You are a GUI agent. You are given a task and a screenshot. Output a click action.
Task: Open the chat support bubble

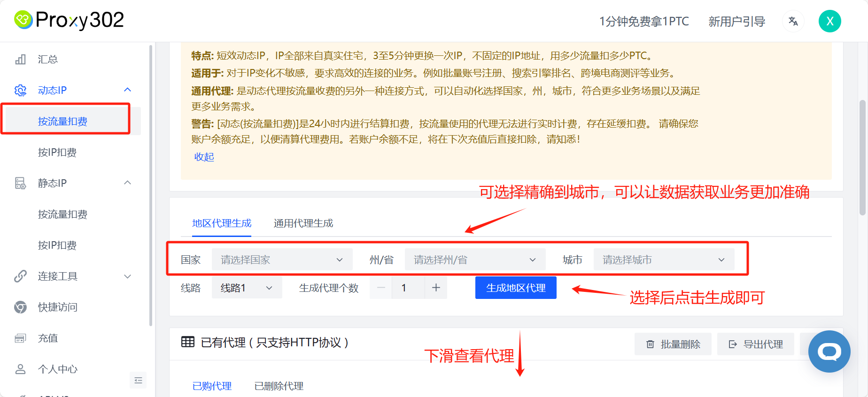tap(829, 351)
